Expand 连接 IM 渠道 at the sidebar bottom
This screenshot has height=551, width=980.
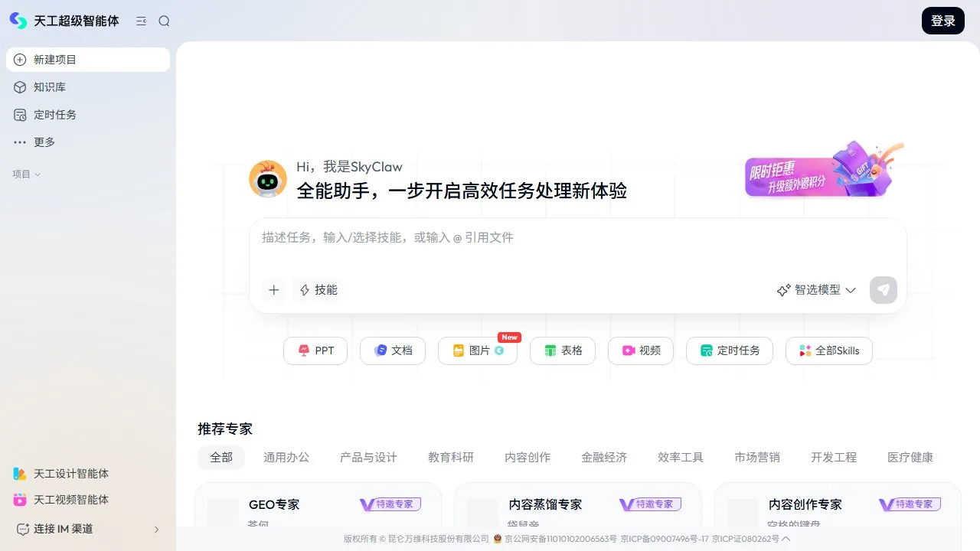(x=88, y=529)
